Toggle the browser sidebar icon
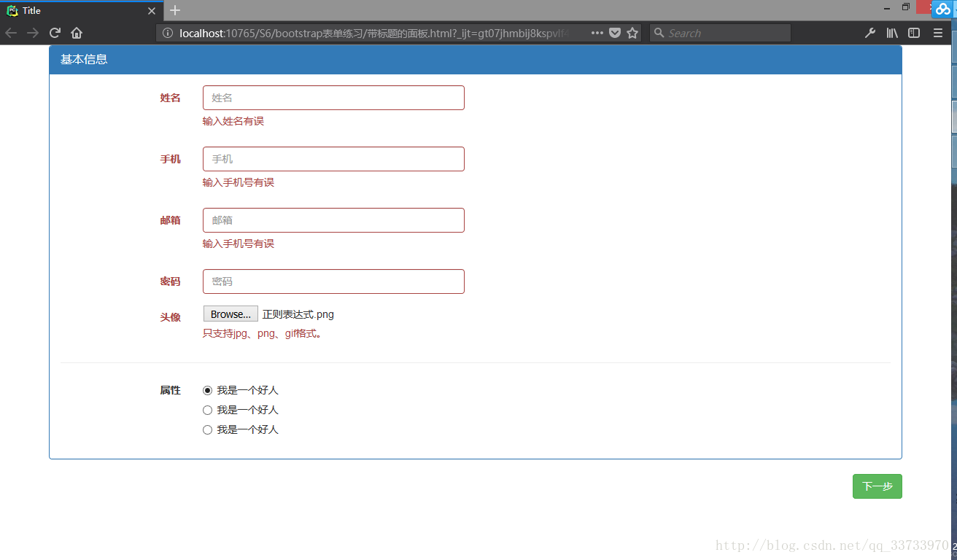The height and width of the screenshot is (560, 957). (x=914, y=33)
